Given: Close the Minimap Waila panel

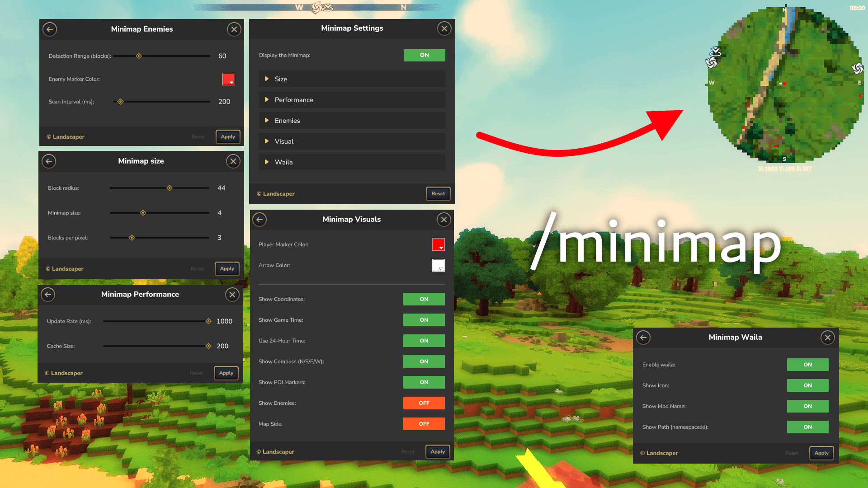Looking at the screenshot, I should 828,338.
